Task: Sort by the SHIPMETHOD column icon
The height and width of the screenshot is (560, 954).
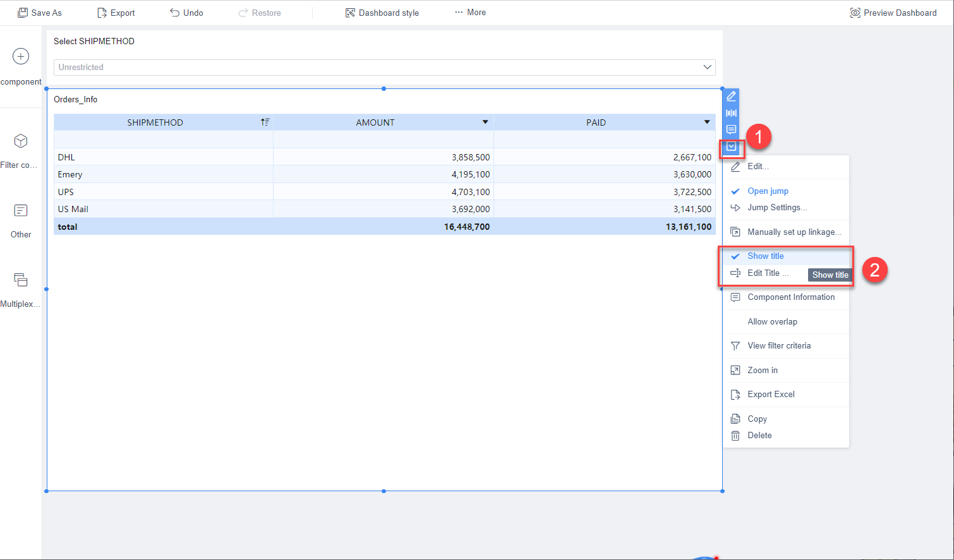Action: point(265,122)
